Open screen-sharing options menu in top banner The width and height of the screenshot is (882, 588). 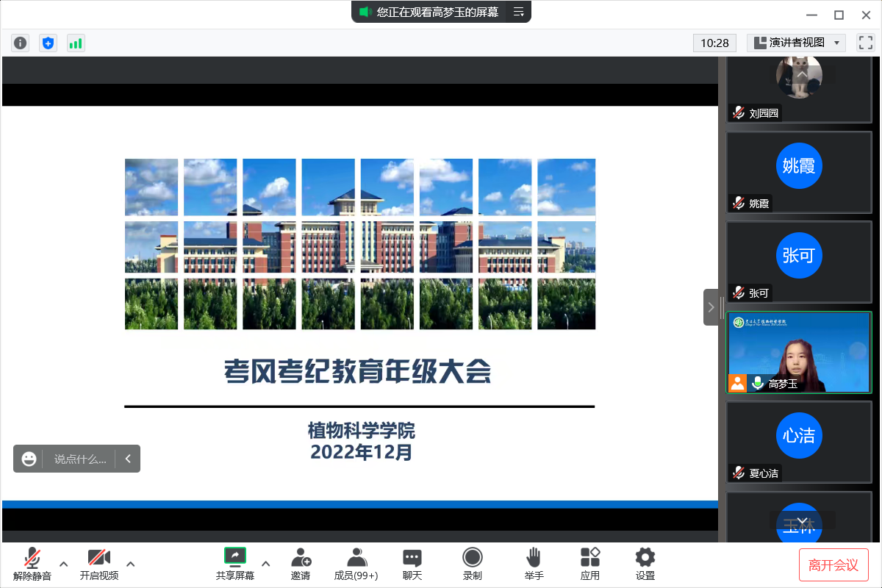(x=518, y=12)
